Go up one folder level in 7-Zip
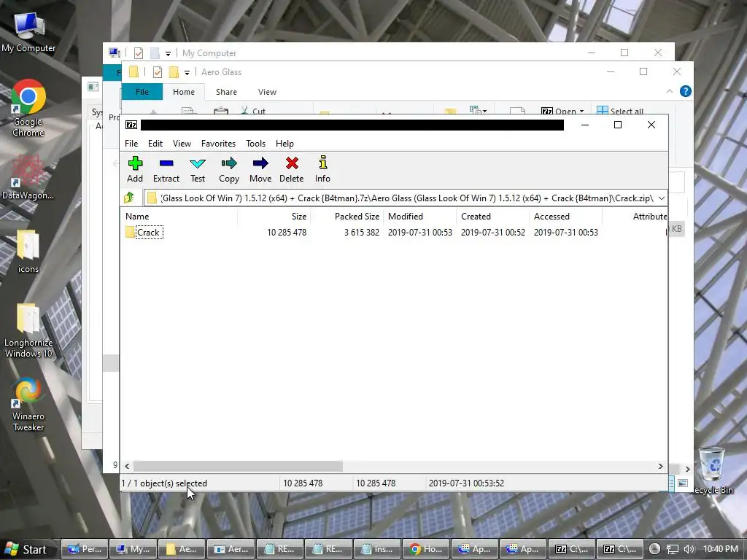 (x=128, y=198)
